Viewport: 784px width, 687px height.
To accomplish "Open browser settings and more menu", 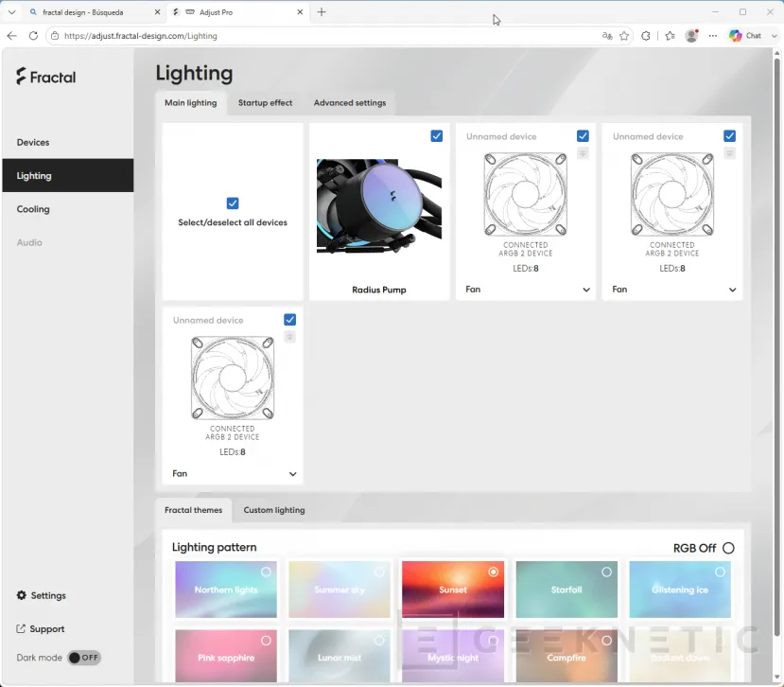I will click(713, 36).
